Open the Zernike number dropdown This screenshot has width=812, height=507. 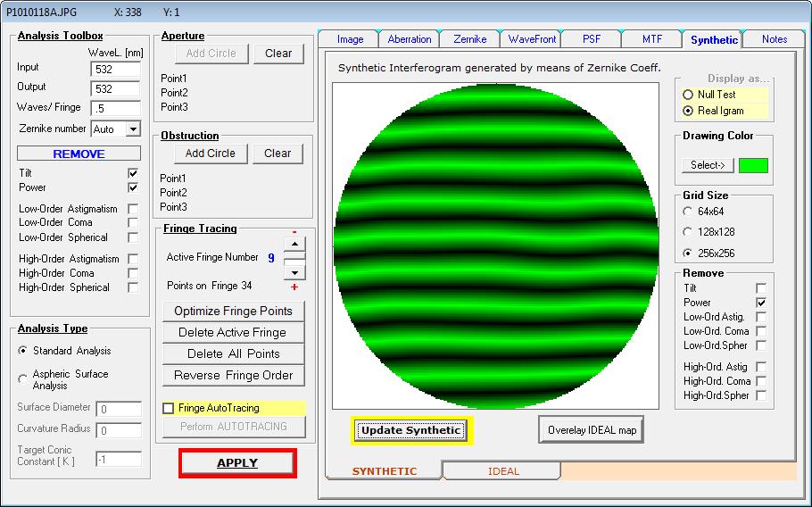coord(133,129)
